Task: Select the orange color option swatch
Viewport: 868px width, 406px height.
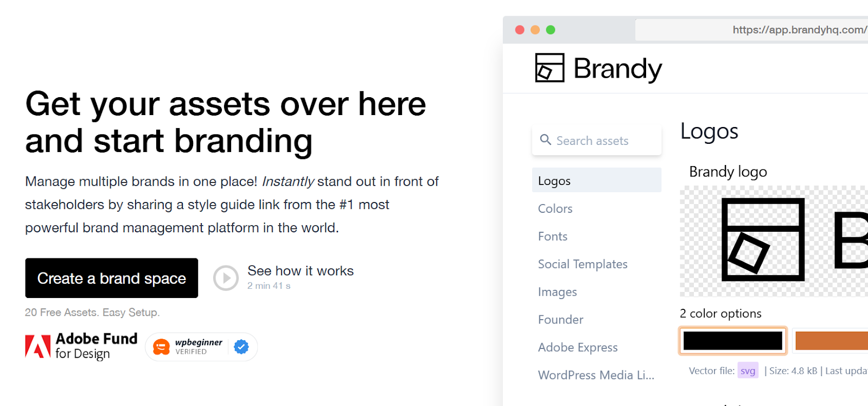Action: click(831, 341)
